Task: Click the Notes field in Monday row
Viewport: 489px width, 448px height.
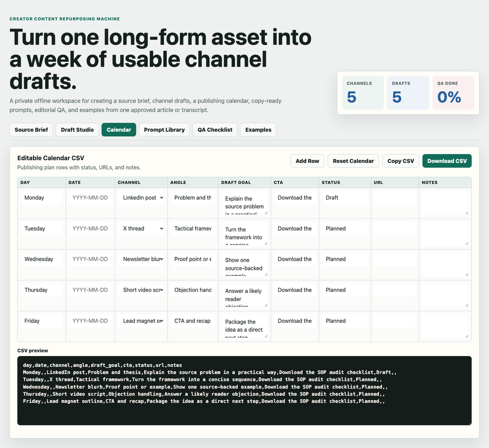Action: 445,203
